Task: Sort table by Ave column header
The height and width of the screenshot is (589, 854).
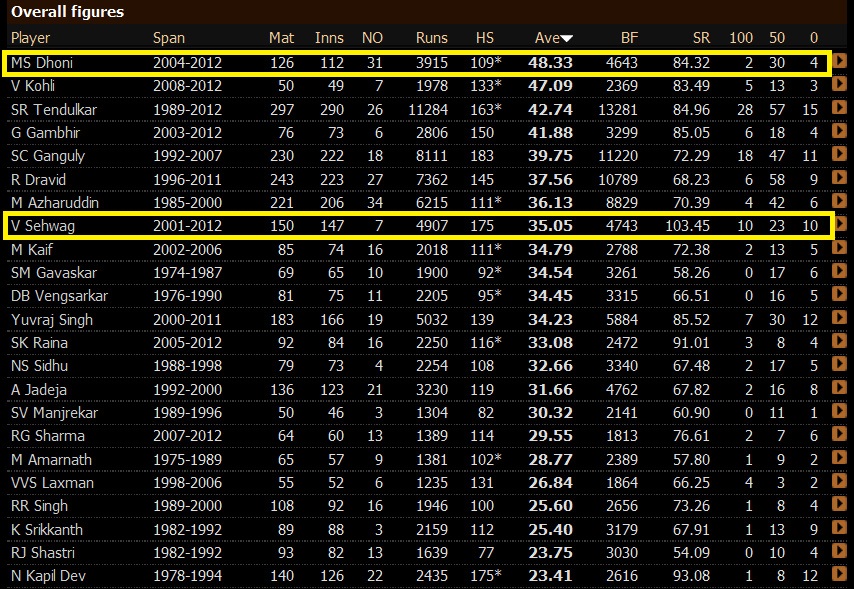Action: [553, 38]
